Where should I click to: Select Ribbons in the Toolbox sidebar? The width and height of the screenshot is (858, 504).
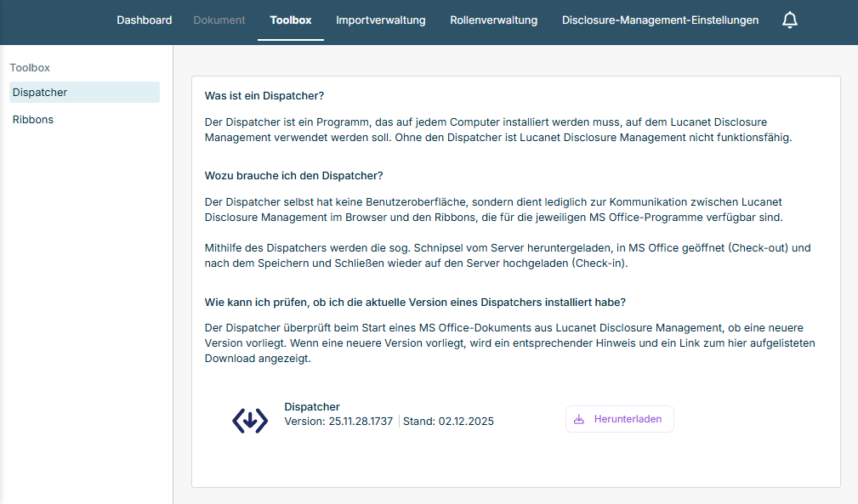(32, 119)
